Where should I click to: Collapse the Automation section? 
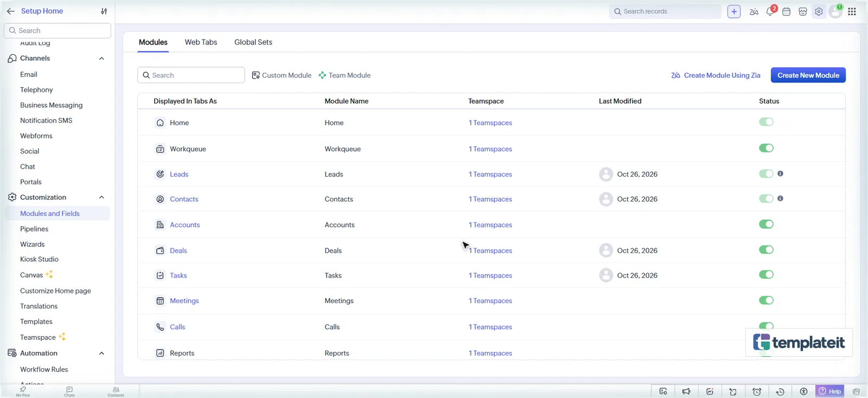101,354
